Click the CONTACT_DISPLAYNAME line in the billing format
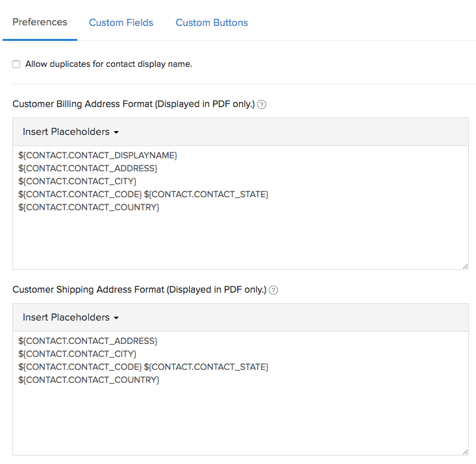This screenshot has width=476, height=464. pos(97,155)
